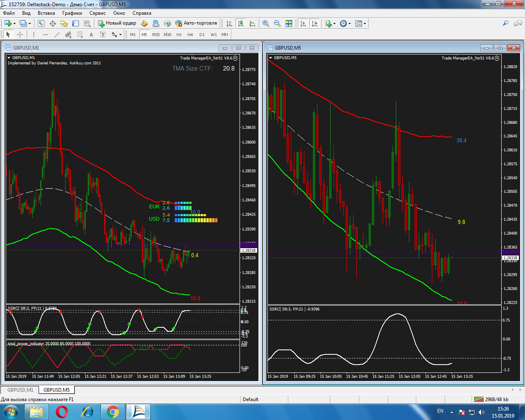Zoom out of the chart

tap(277, 23)
